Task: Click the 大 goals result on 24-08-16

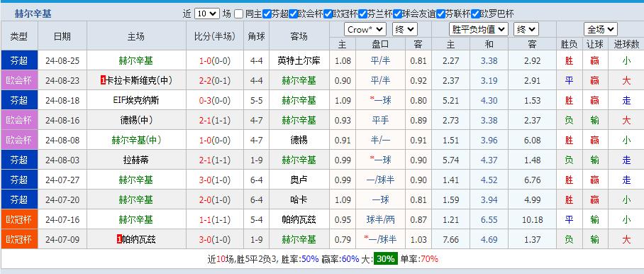Action: tap(626, 121)
